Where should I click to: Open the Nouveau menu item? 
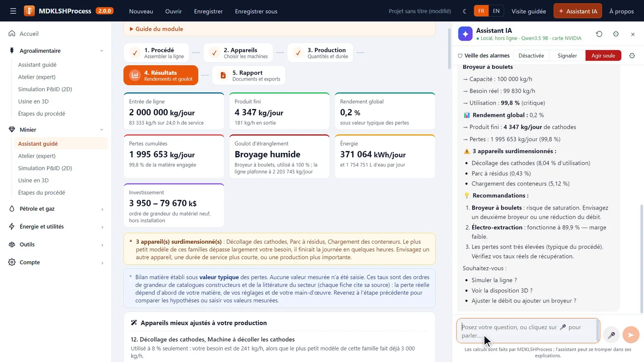coord(141,11)
